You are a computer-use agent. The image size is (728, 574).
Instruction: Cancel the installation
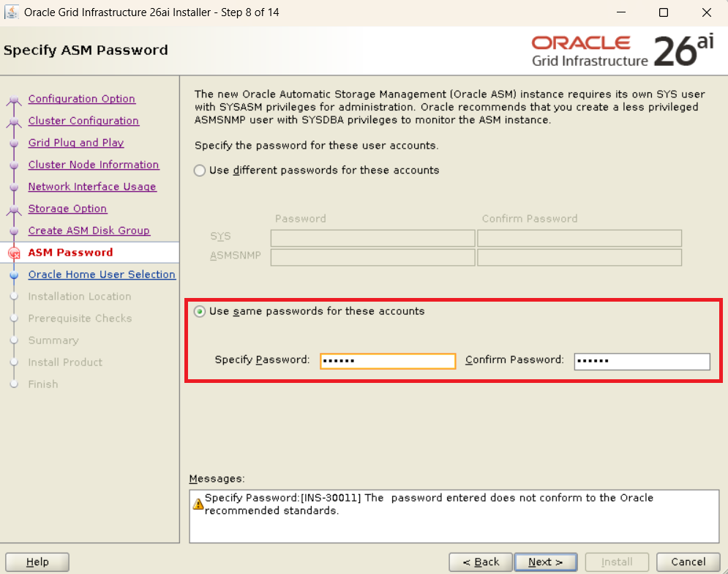point(688,562)
